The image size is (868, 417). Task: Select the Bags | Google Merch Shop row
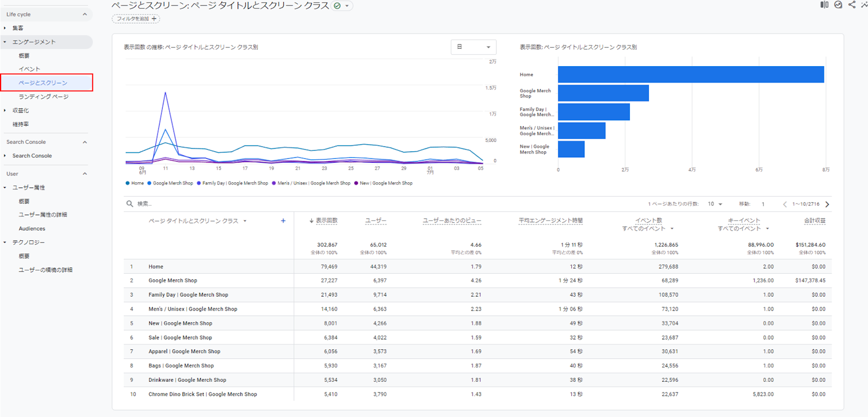pyautogui.click(x=477, y=366)
